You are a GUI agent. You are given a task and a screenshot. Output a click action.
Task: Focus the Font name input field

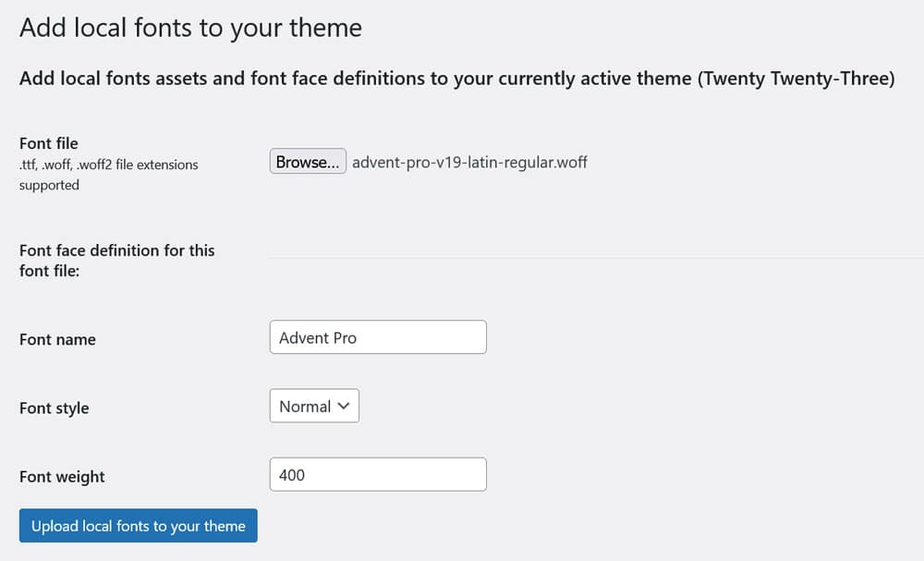pos(378,337)
